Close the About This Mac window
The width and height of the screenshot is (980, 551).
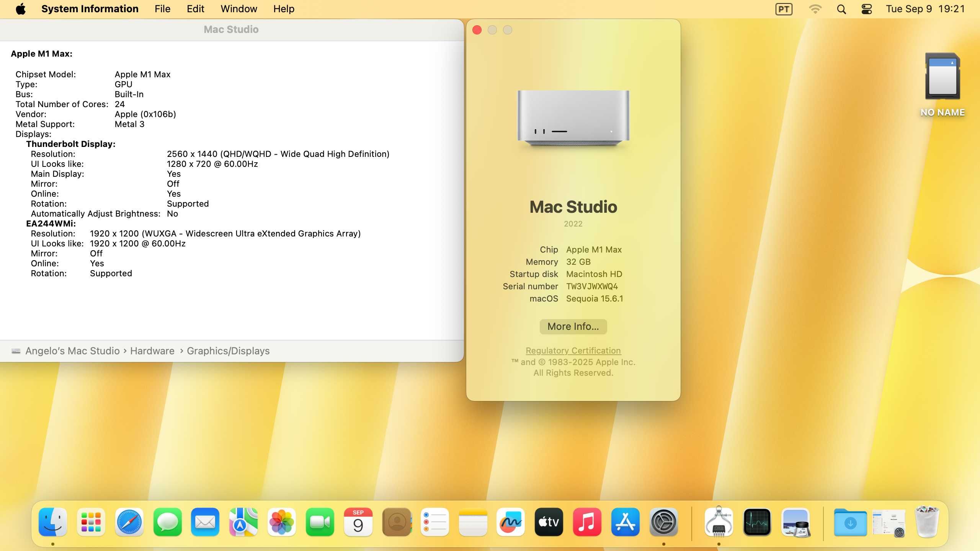477,30
